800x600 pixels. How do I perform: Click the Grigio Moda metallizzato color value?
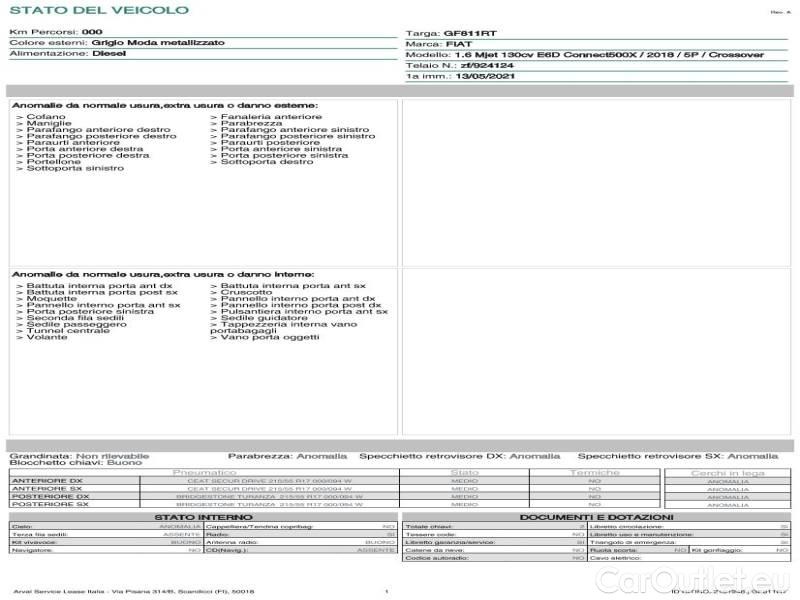[158, 43]
